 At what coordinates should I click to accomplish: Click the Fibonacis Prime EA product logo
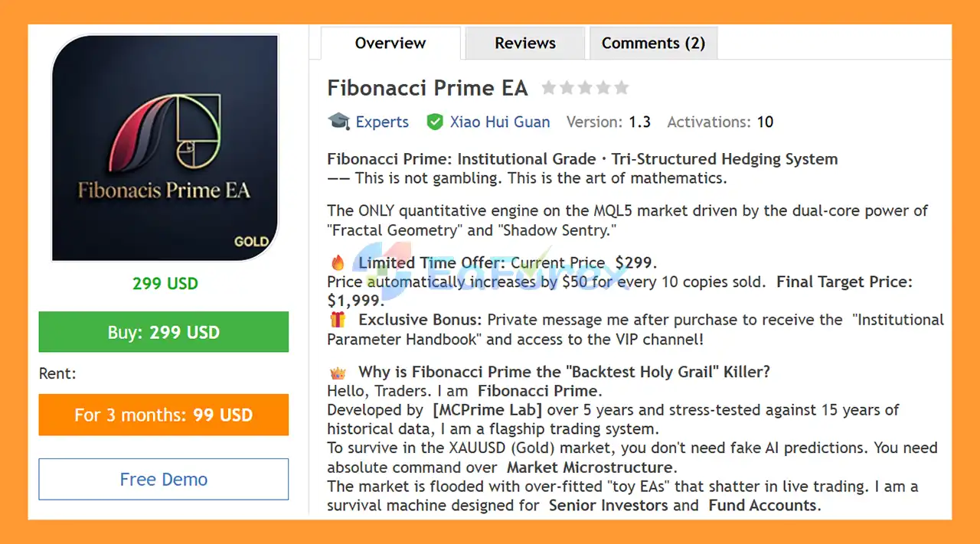pyautogui.click(x=164, y=148)
